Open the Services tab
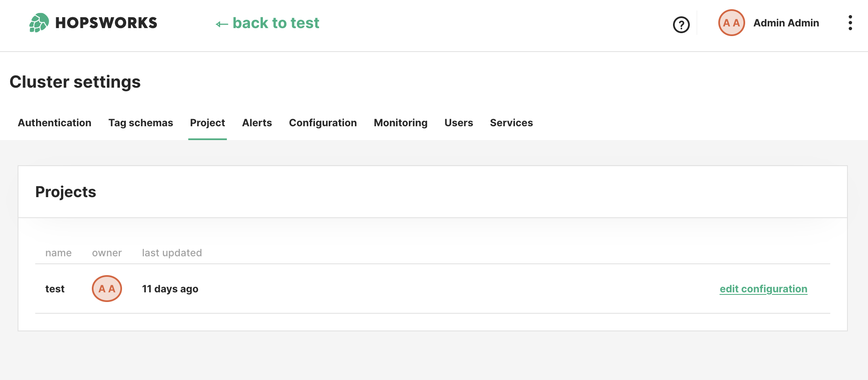This screenshot has width=868, height=380. click(511, 123)
